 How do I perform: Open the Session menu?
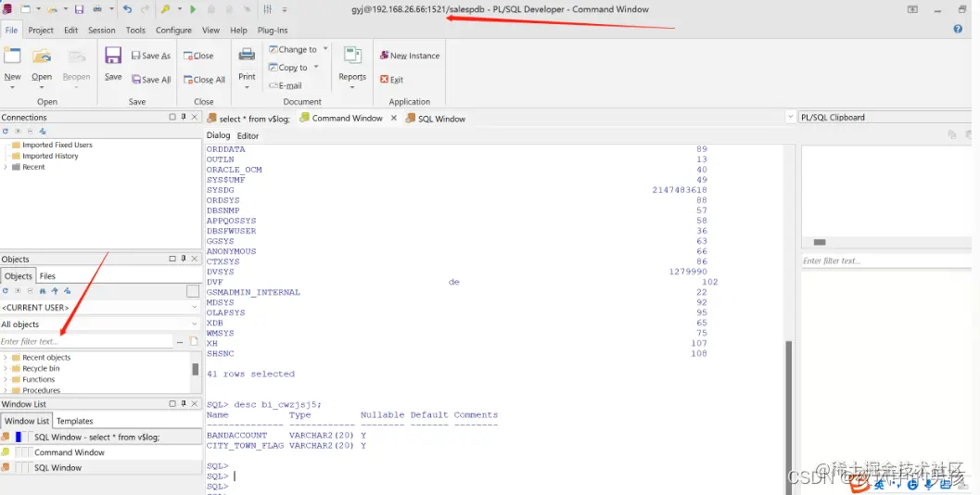coord(101,30)
